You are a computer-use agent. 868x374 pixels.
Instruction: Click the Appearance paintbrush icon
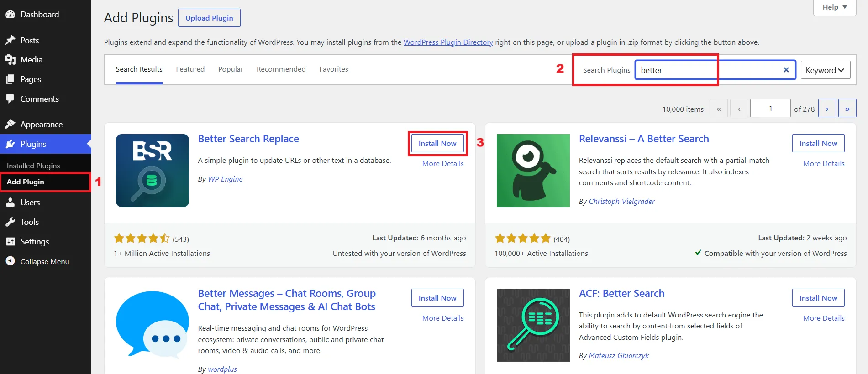click(x=10, y=124)
